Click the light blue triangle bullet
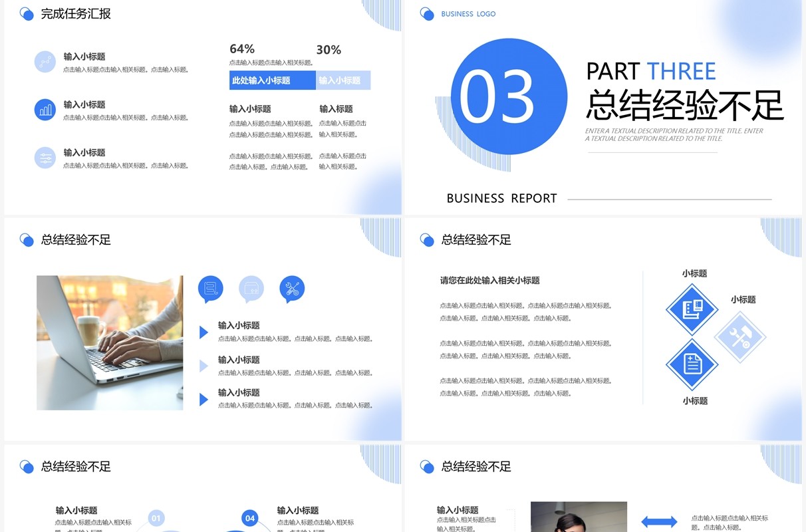The image size is (806, 532). pos(203,365)
